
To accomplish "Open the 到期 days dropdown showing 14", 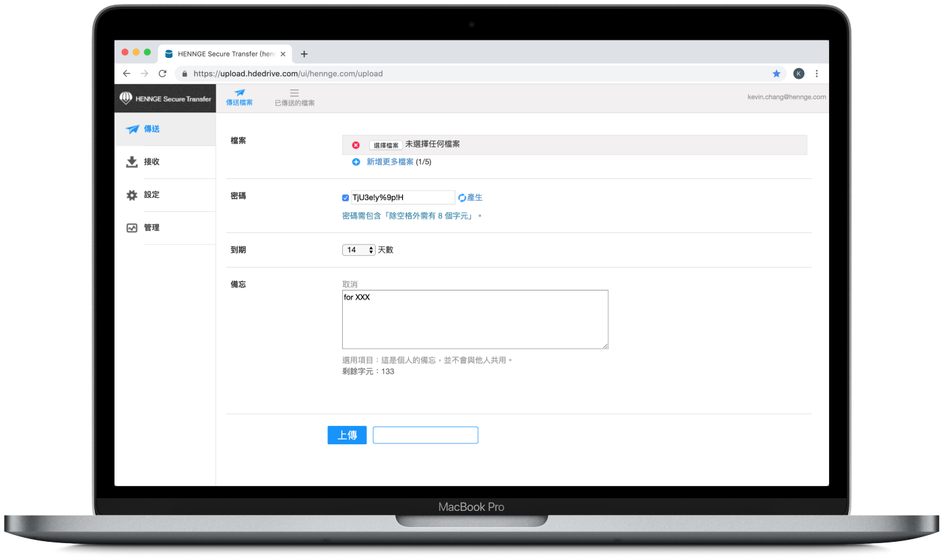I will 359,250.
